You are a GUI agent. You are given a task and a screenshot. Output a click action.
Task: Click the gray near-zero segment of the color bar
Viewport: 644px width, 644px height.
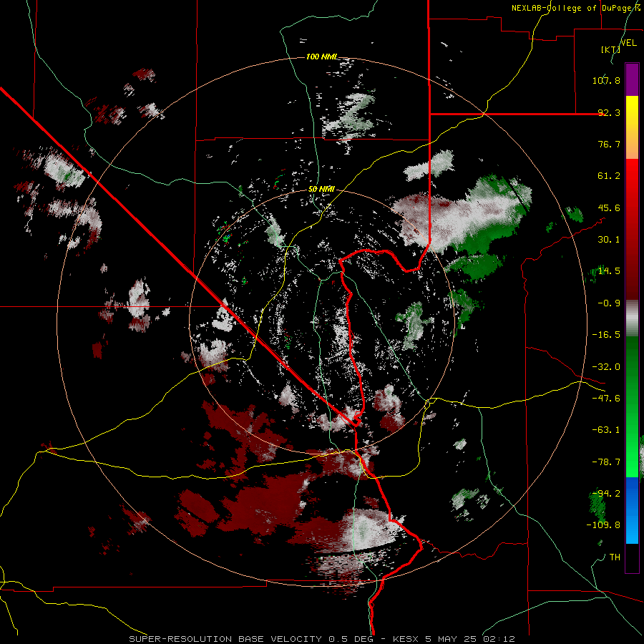pyautogui.click(x=632, y=318)
